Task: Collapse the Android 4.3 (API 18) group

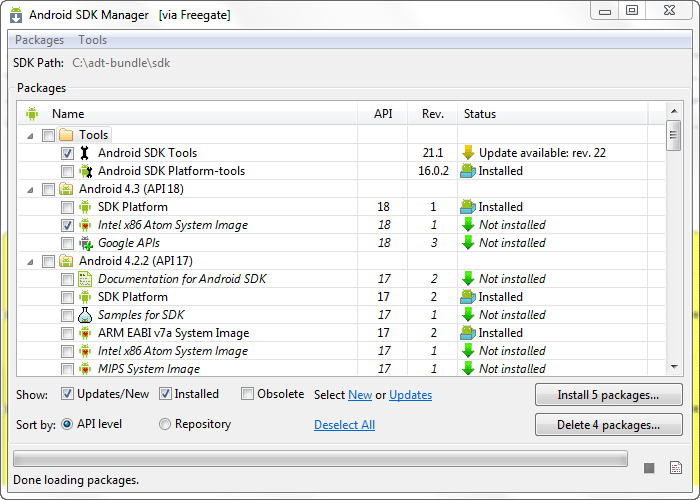Action: click(30, 190)
